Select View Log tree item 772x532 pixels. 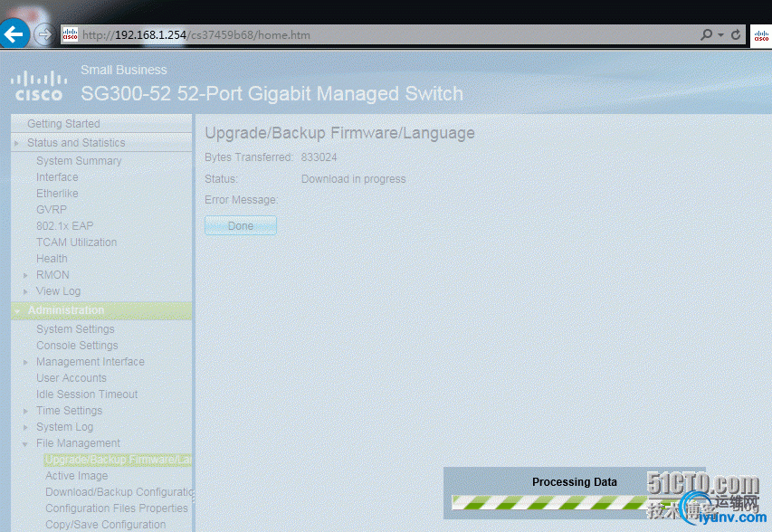(58, 291)
